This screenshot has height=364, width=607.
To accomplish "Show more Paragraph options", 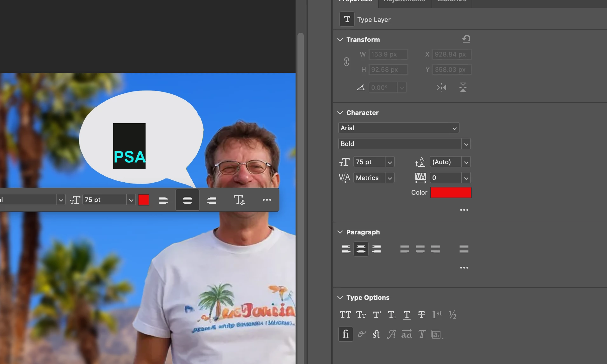I will click(x=464, y=268).
